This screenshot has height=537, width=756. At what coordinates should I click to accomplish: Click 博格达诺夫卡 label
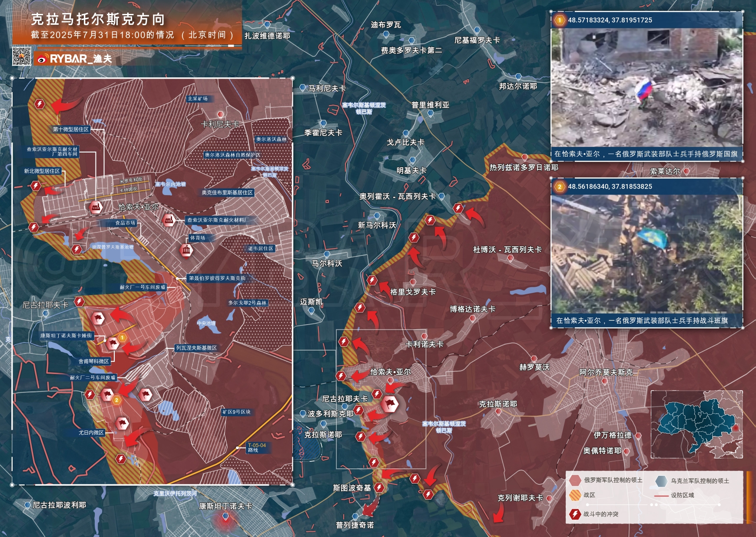click(472, 309)
